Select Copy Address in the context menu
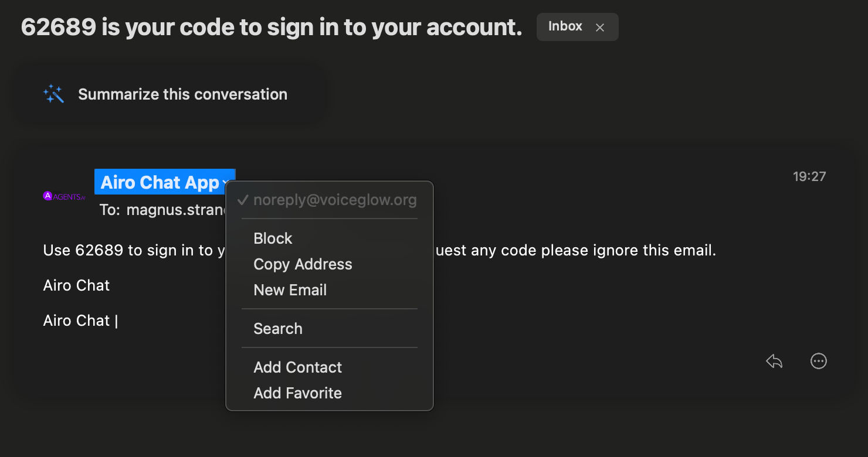This screenshot has height=457, width=868. 303,264
